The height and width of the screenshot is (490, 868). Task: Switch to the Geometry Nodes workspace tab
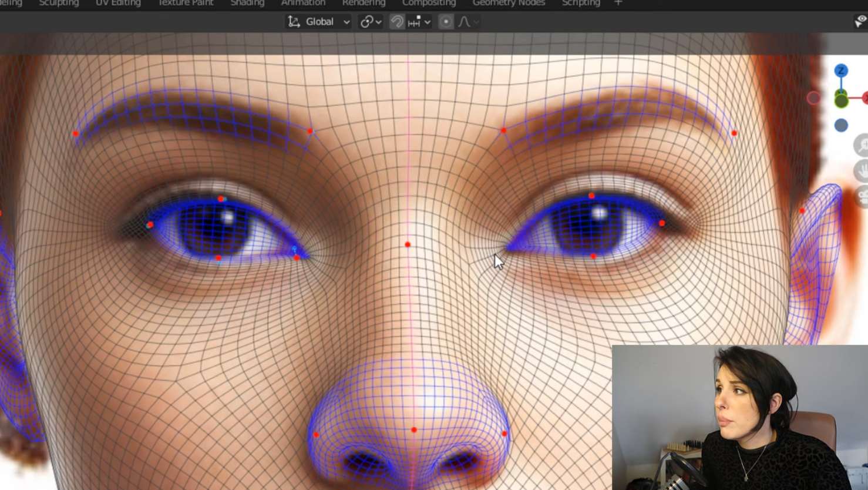[x=509, y=4]
